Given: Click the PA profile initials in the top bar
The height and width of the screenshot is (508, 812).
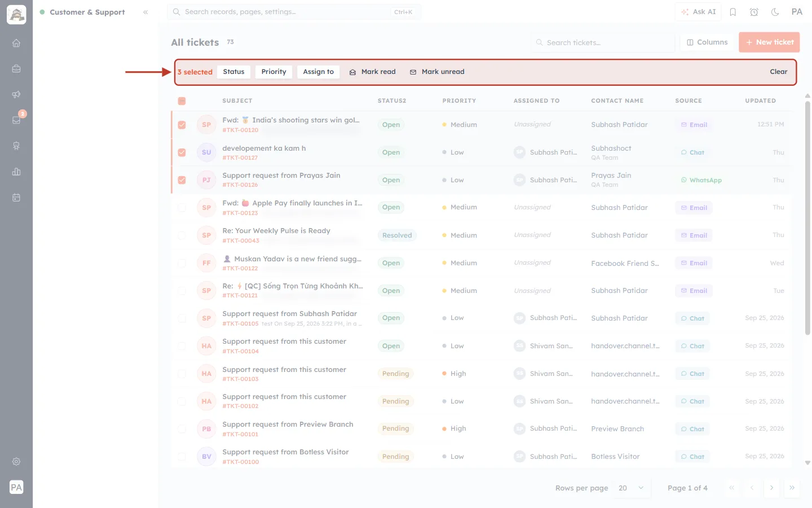Looking at the screenshot, I should point(797,12).
